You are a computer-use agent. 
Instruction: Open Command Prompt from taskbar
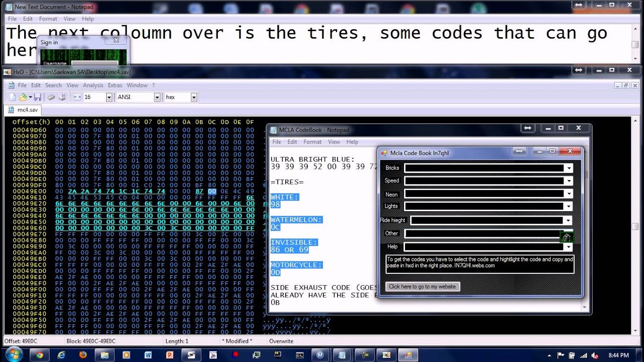[299, 355]
